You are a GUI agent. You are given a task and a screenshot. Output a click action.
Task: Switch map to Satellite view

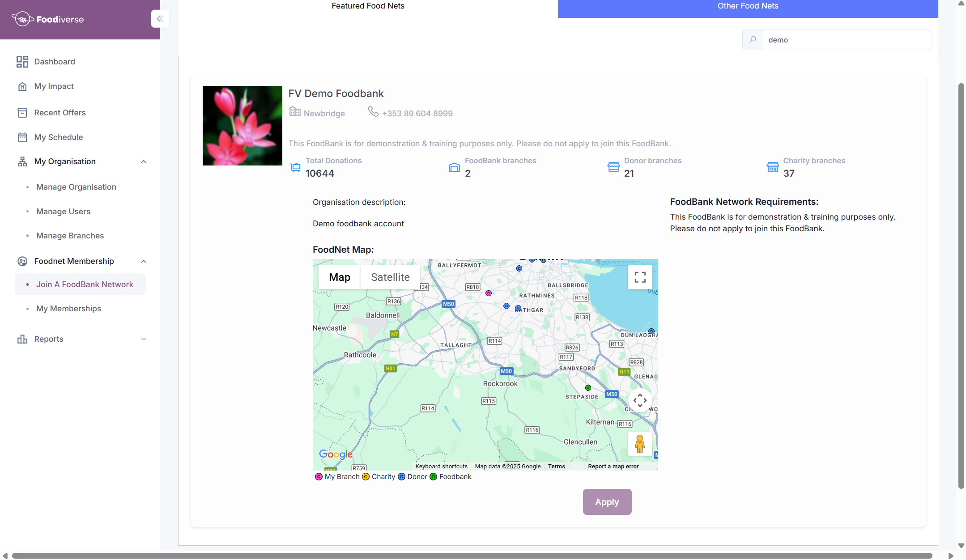click(390, 277)
